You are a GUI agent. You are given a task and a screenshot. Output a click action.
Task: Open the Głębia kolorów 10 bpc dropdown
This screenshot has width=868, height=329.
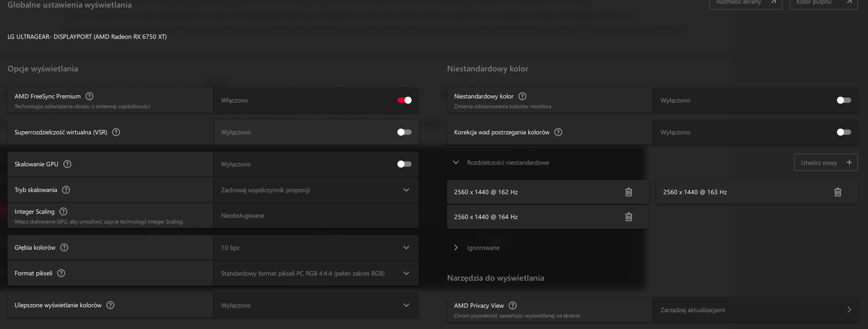tap(316, 247)
